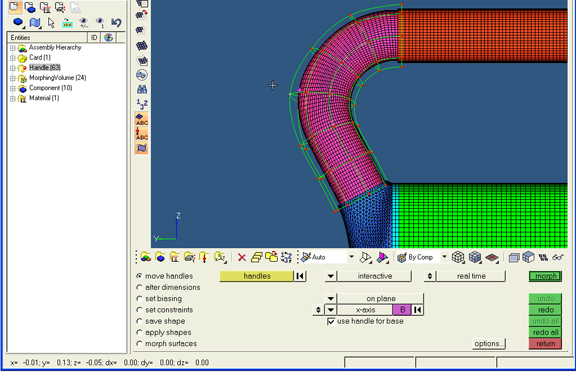Select the MorphingVolume (24) folder label

coord(58,78)
